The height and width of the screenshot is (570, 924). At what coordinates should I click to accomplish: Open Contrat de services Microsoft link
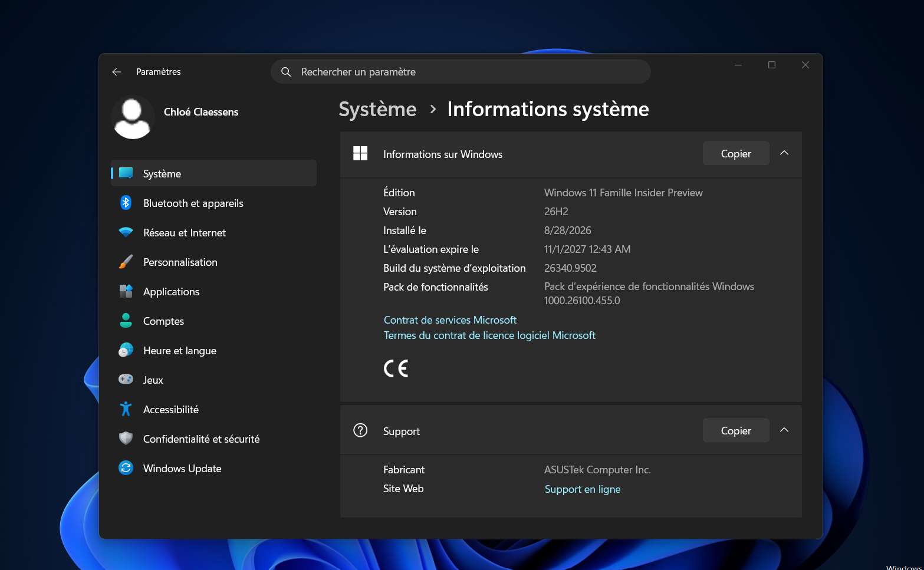coord(450,320)
